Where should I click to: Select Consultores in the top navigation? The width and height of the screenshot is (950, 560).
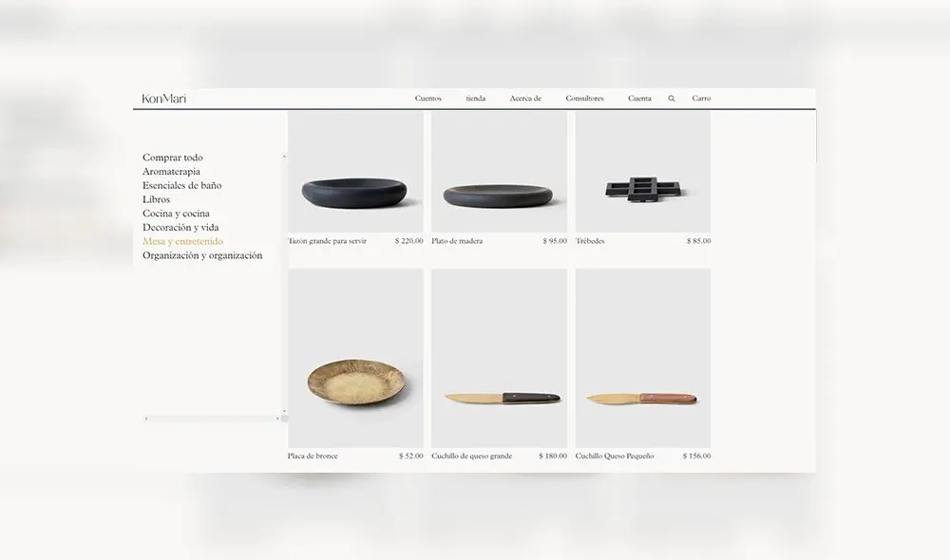584,98
